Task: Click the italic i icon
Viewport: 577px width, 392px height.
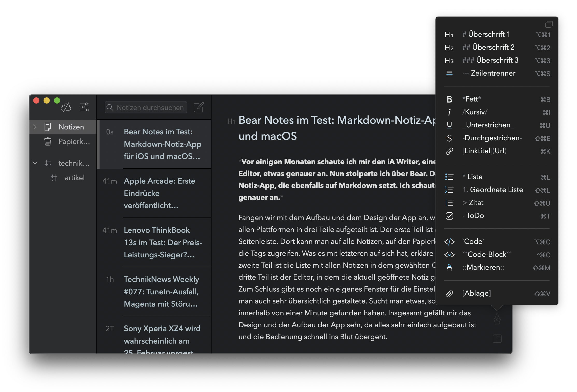Action: (x=449, y=112)
